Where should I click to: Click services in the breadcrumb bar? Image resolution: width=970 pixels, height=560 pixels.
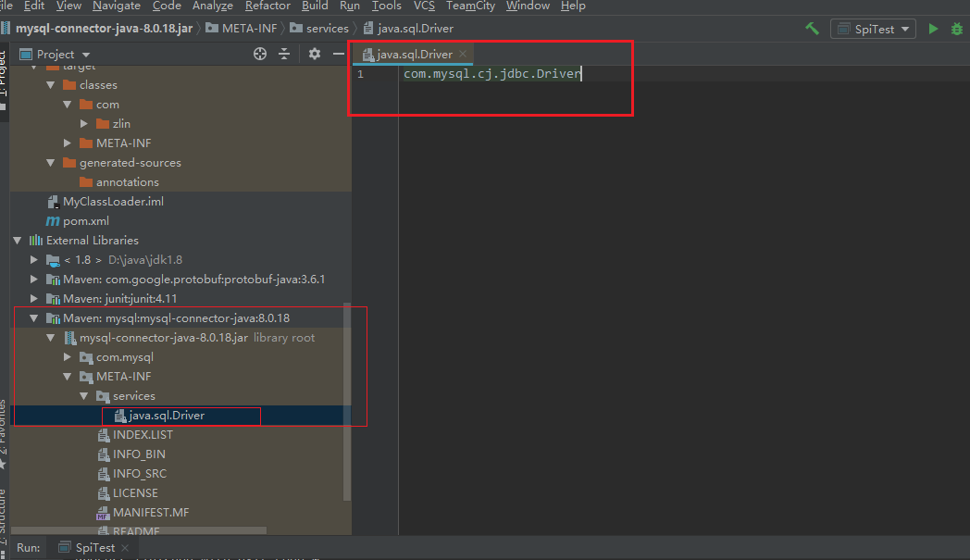(x=320, y=29)
